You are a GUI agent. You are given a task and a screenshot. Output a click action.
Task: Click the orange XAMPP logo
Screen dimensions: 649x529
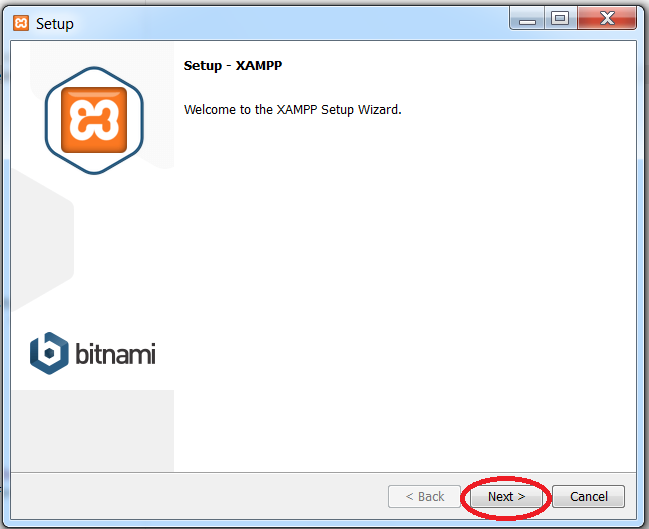(94, 120)
